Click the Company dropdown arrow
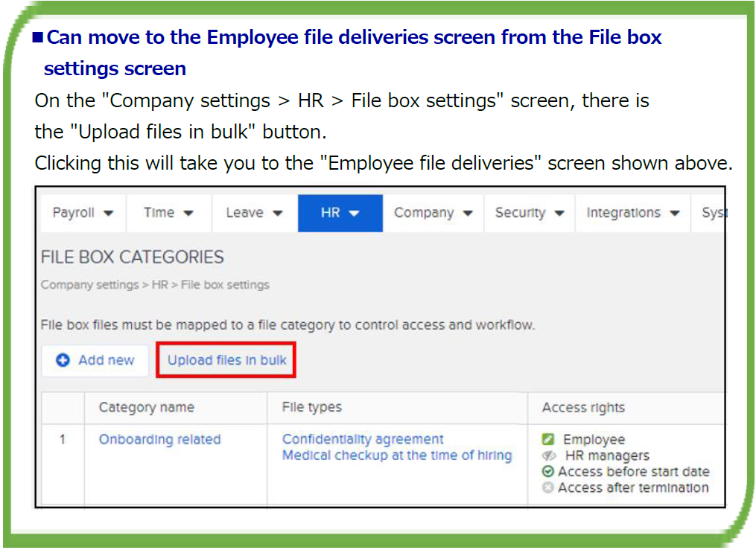Viewport: 756px width, 550px height. tap(468, 214)
